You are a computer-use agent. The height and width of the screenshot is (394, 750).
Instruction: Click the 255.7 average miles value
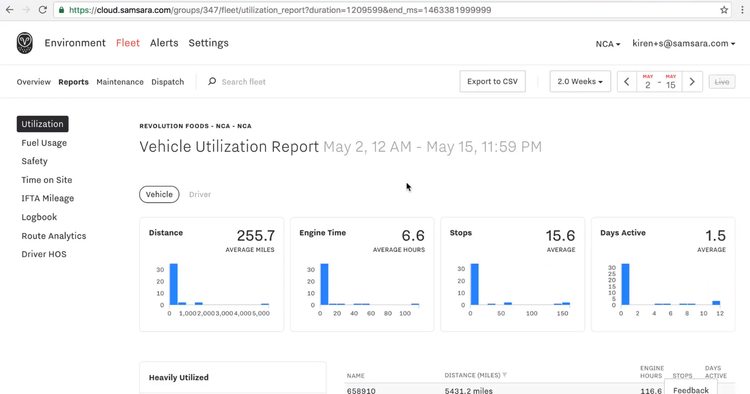pos(256,235)
